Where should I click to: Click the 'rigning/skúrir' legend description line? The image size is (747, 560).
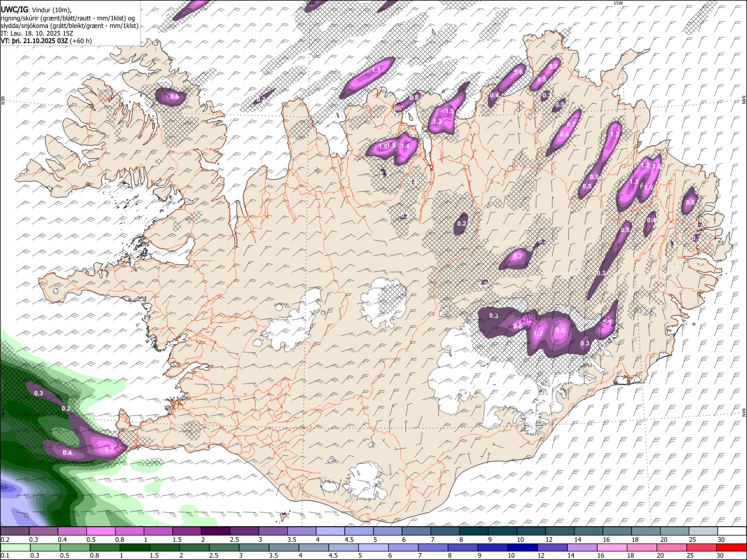pyautogui.click(x=69, y=17)
